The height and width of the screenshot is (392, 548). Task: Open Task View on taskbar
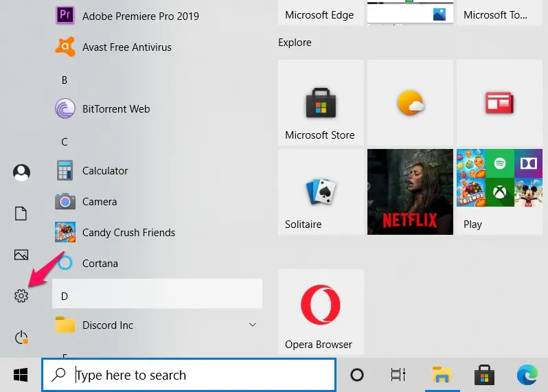pyautogui.click(x=398, y=375)
